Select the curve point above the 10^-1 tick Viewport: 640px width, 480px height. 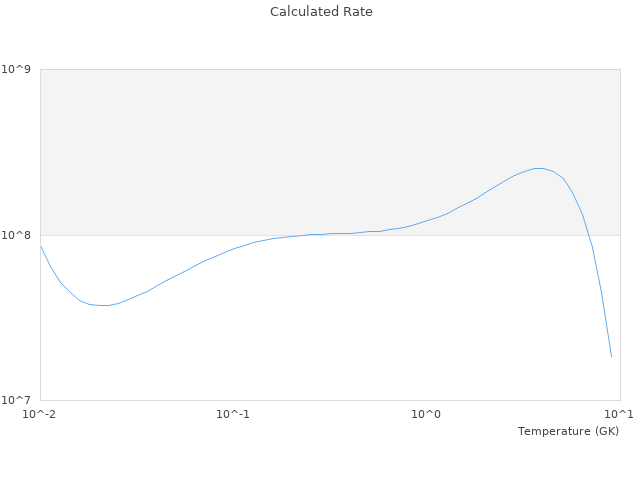click(233, 249)
